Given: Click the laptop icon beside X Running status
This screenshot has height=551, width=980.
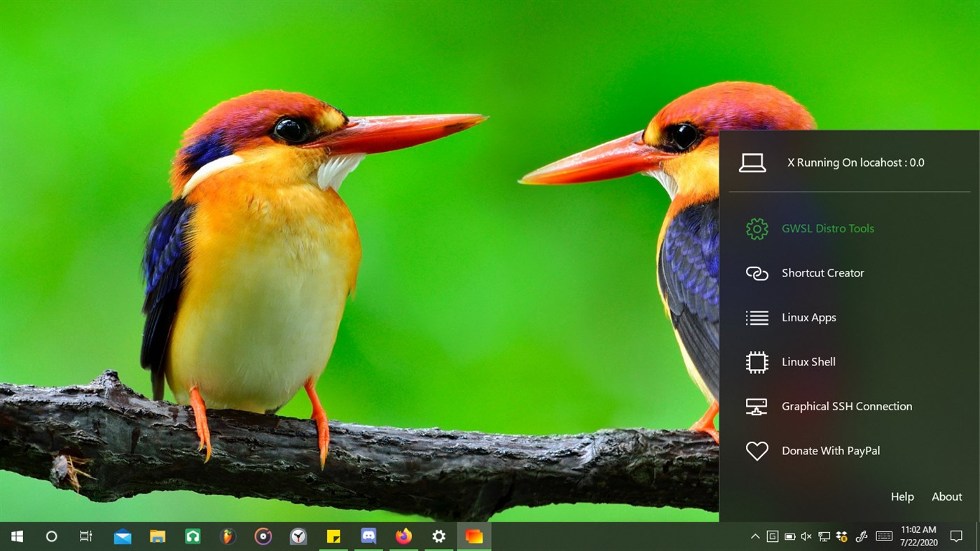Looking at the screenshot, I should 752,162.
